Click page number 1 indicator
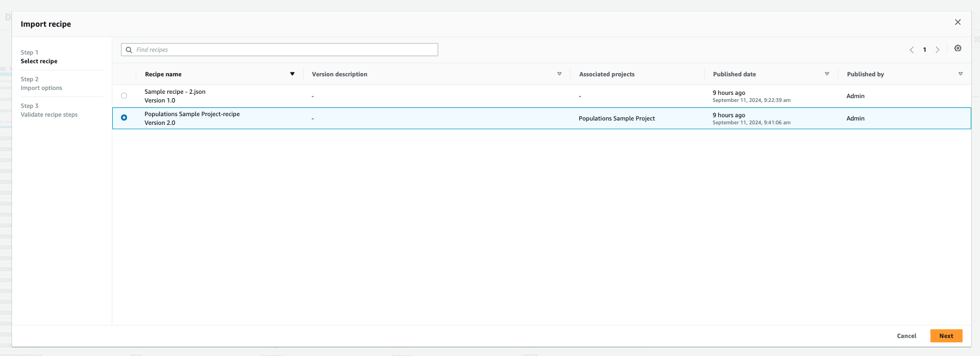Image resolution: width=980 pixels, height=356 pixels. click(x=924, y=50)
